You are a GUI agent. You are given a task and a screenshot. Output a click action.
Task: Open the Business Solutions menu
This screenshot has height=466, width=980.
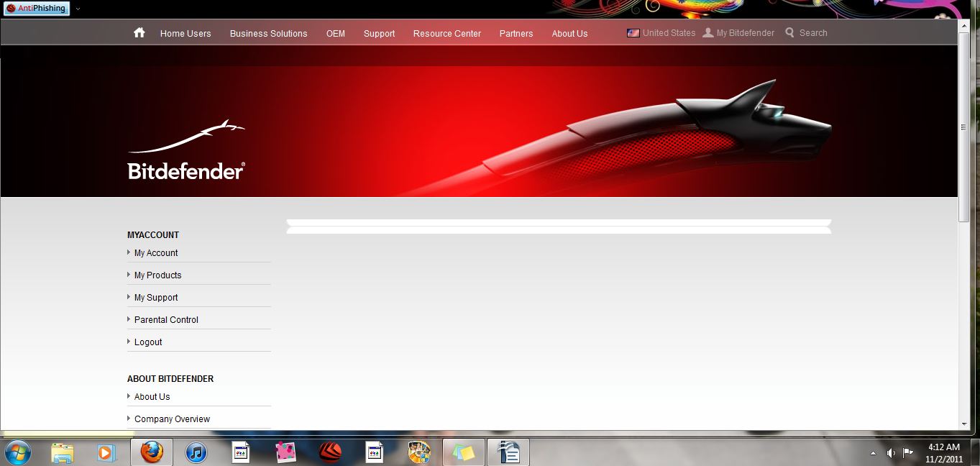coord(268,33)
